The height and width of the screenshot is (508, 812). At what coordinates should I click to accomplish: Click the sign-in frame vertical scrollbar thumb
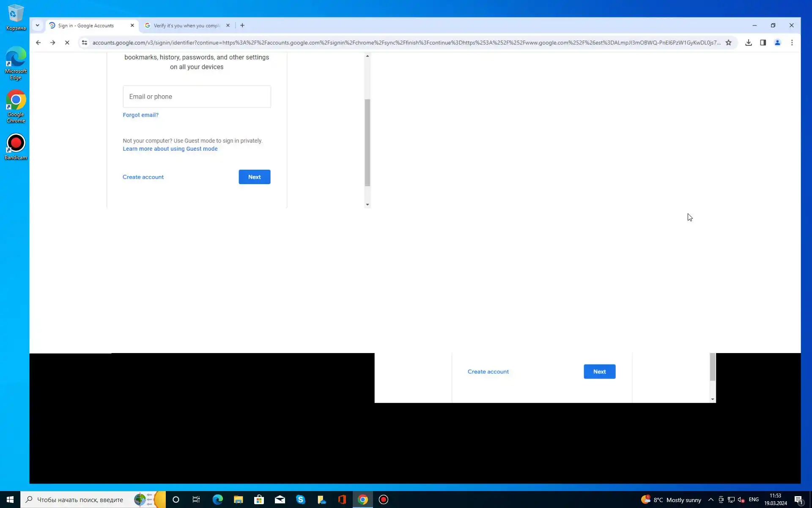[367, 142]
